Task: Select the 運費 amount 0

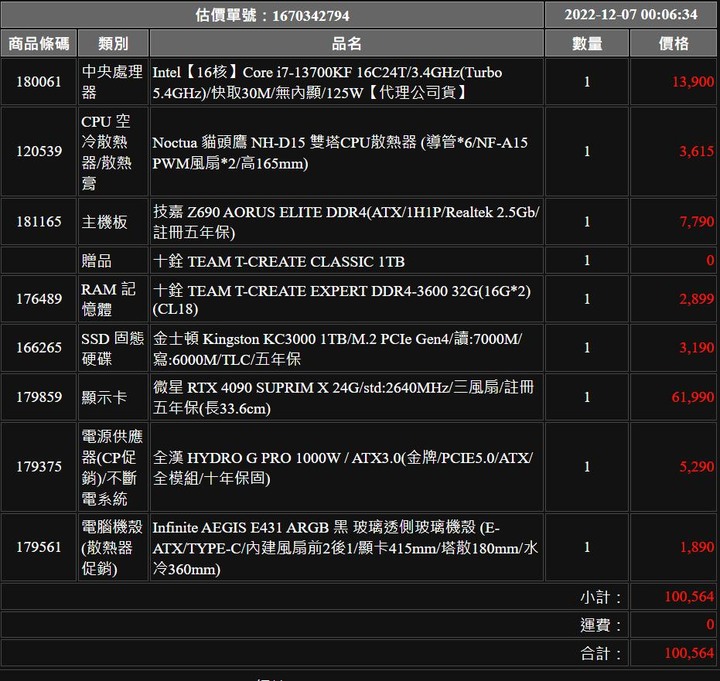Action: tap(710, 625)
